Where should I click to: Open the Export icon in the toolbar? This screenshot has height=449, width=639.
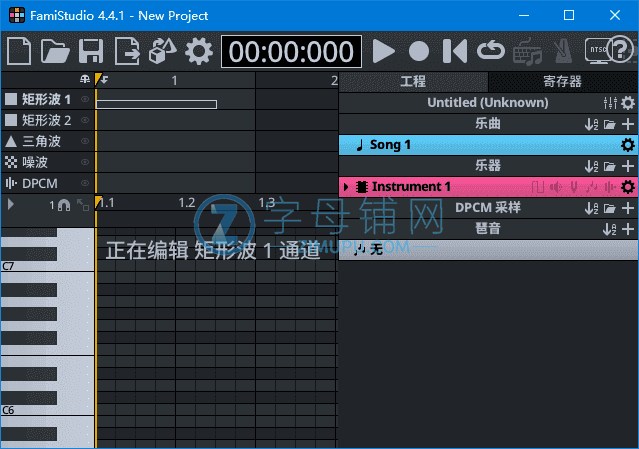click(127, 51)
